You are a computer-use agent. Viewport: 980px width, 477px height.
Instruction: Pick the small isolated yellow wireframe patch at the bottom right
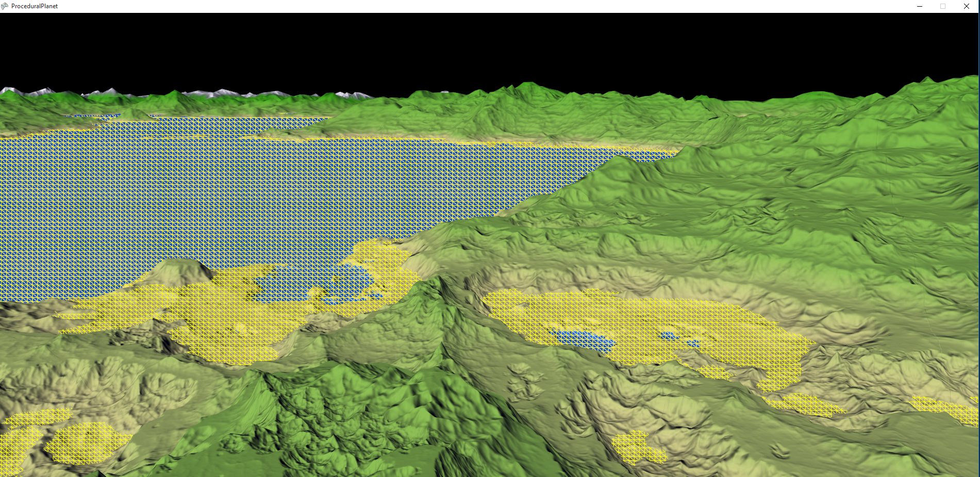638,447
